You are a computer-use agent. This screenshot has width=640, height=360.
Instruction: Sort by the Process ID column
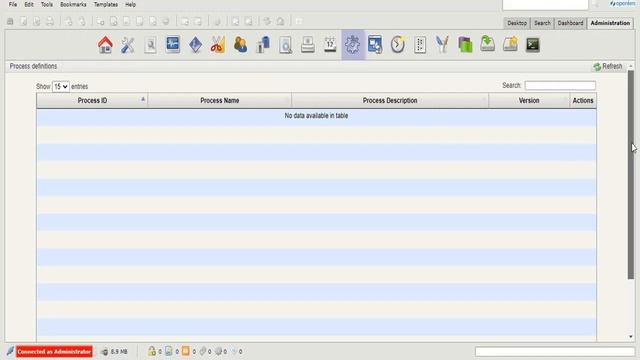pyautogui.click(x=92, y=100)
